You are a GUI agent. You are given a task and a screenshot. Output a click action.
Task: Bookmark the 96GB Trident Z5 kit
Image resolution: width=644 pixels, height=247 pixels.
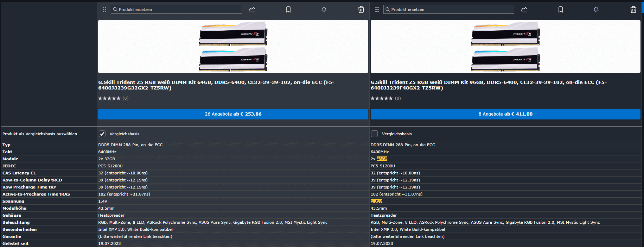tap(561, 10)
